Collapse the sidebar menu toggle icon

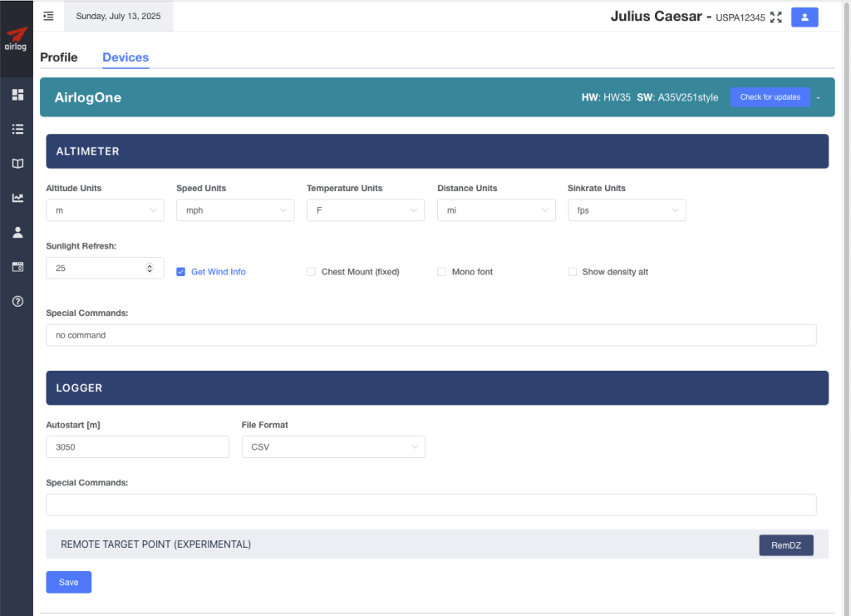pos(49,16)
